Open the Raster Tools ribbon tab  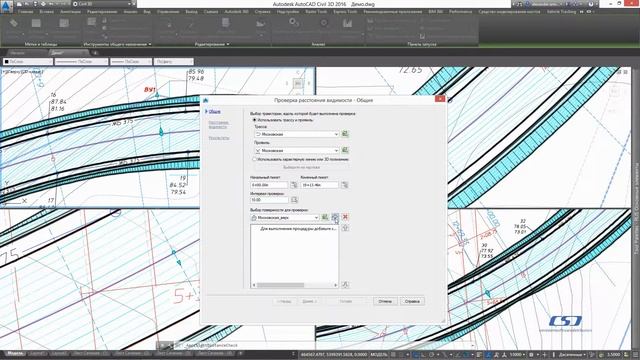316,12
